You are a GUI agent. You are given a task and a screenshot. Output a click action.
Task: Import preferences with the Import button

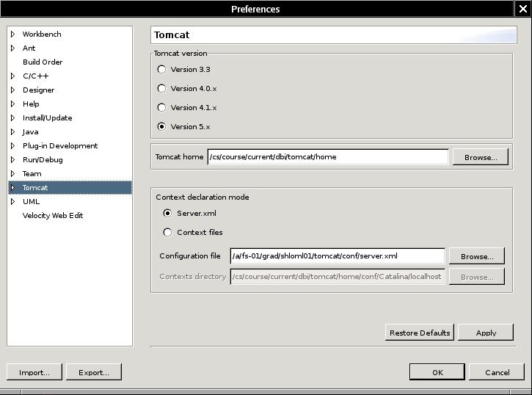point(34,372)
